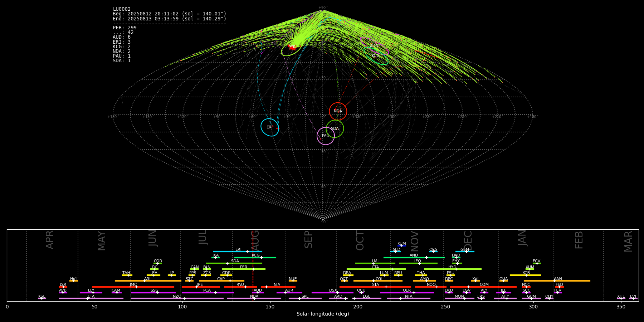This screenshot has width=644, height=322.
Task: Click the pink NTA activity bar
Action: [409, 298]
